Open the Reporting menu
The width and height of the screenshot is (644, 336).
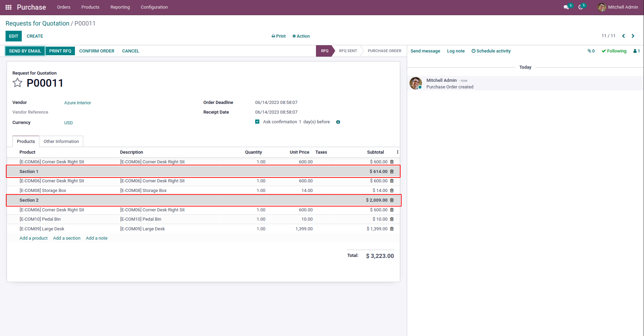(x=120, y=7)
